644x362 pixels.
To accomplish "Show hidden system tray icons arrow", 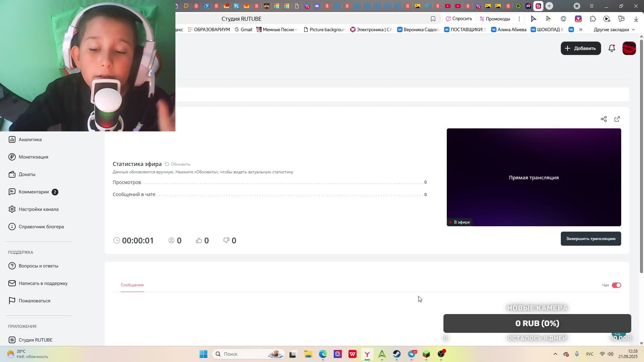I will [x=555, y=354].
